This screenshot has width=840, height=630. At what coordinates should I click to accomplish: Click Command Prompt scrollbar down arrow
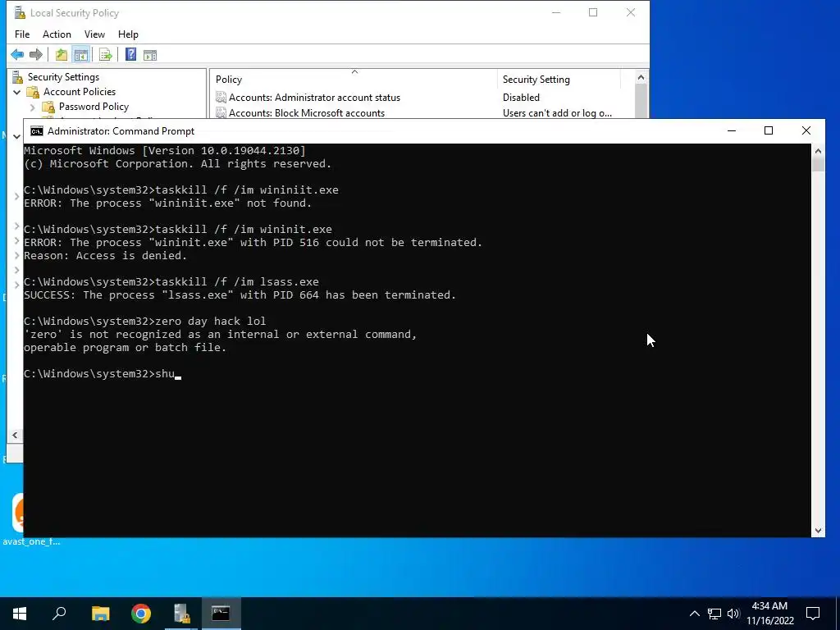click(818, 531)
